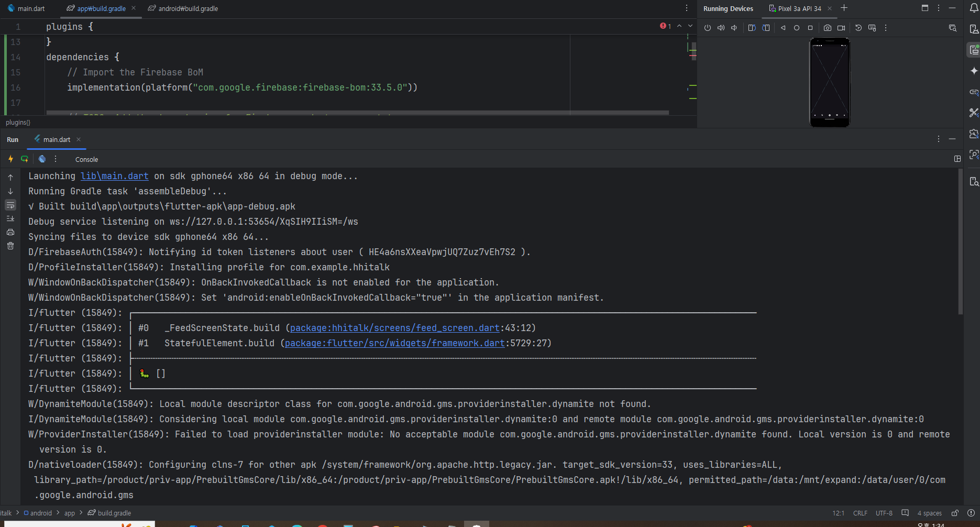Switch to android build.gradle editor tab
The image size is (980, 527).
coord(183,8)
